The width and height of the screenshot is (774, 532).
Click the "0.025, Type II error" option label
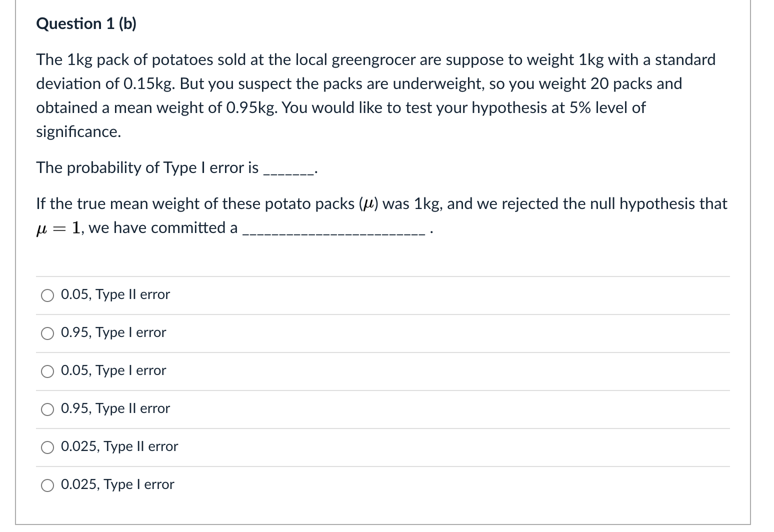pos(119,446)
